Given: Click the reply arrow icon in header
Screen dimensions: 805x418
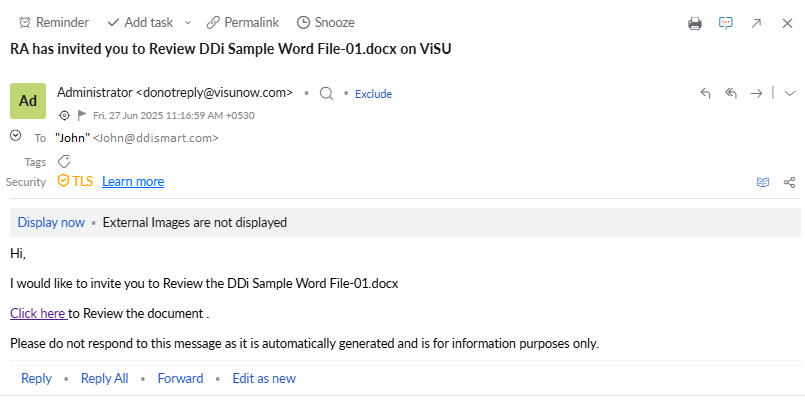Looking at the screenshot, I should click(x=705, y=93).
